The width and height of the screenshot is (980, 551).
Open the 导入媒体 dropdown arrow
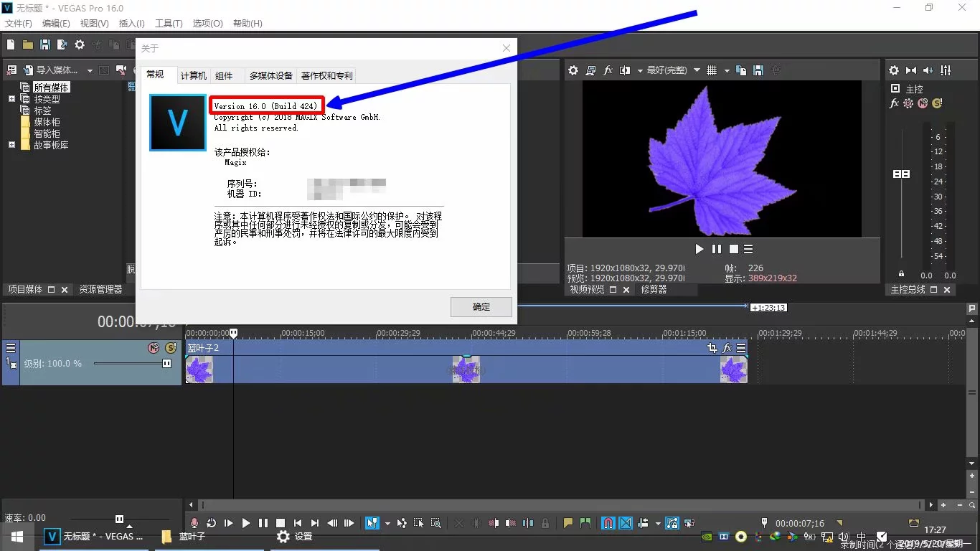pyautogui.click(x=90, y=70)
